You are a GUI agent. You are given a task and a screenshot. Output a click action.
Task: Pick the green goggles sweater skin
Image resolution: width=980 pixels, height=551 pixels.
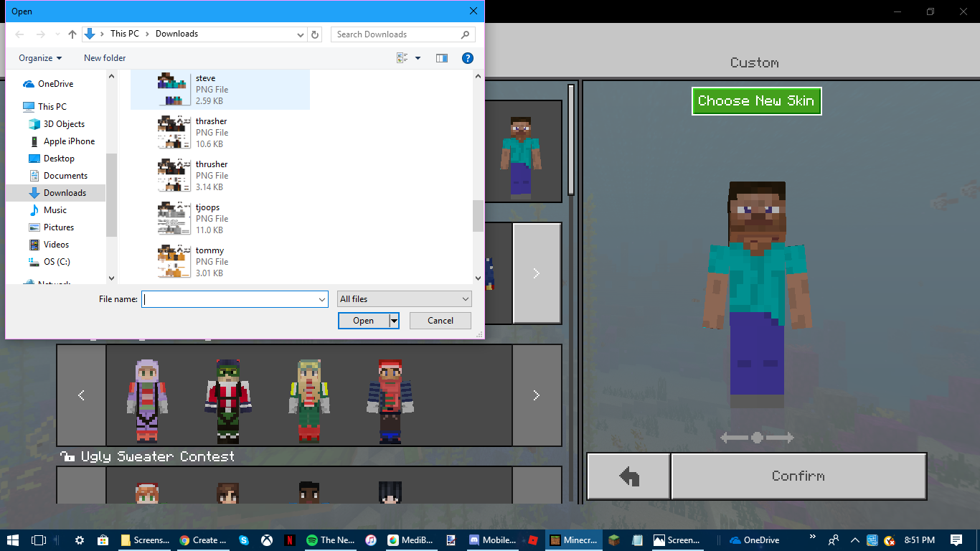tap(229, 400)
